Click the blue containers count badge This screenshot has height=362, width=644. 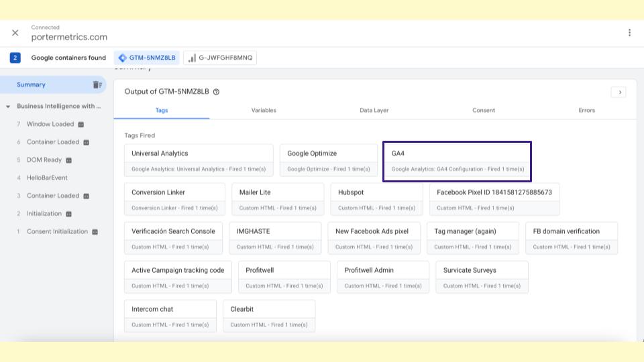pos(15,58)
